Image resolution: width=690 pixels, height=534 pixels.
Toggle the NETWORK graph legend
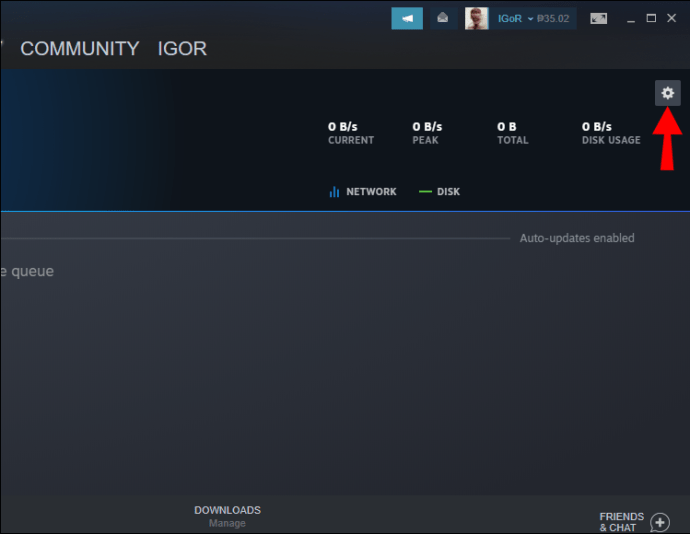click(363, 192)
